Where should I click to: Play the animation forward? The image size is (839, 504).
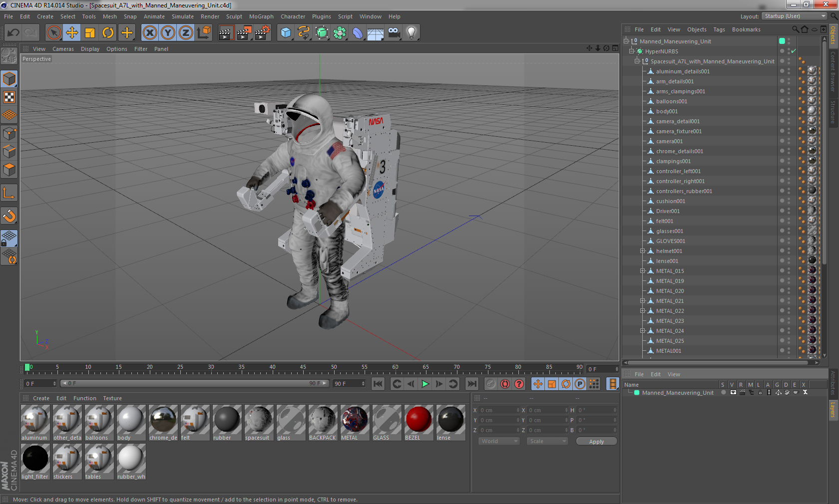(x=425, y=384)
